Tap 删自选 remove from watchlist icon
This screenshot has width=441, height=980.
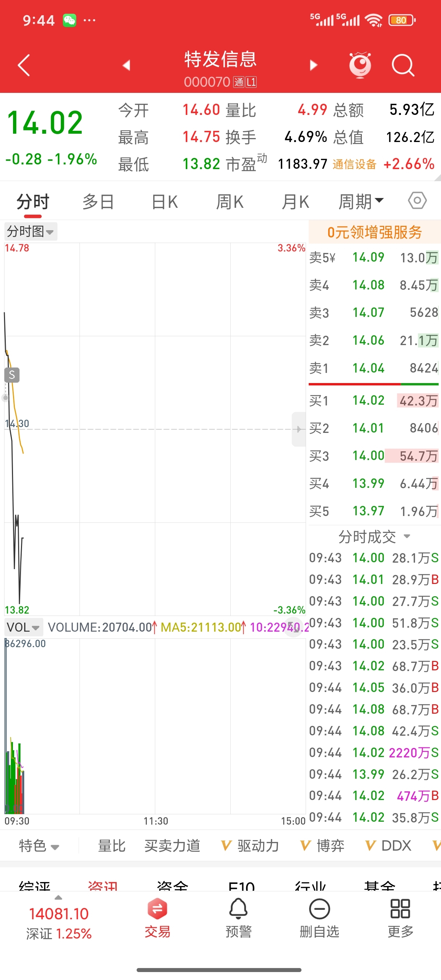[x=319, y=918]
